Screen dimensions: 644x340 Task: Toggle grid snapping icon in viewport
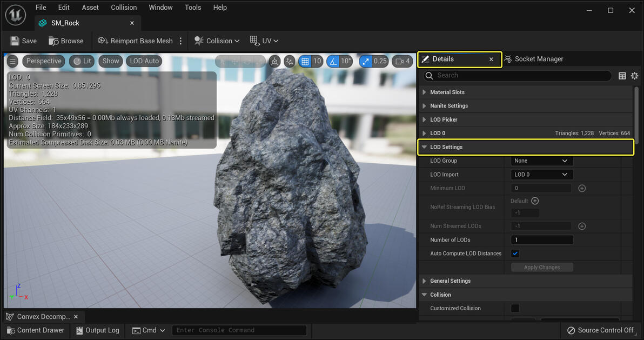pos(305,61)
